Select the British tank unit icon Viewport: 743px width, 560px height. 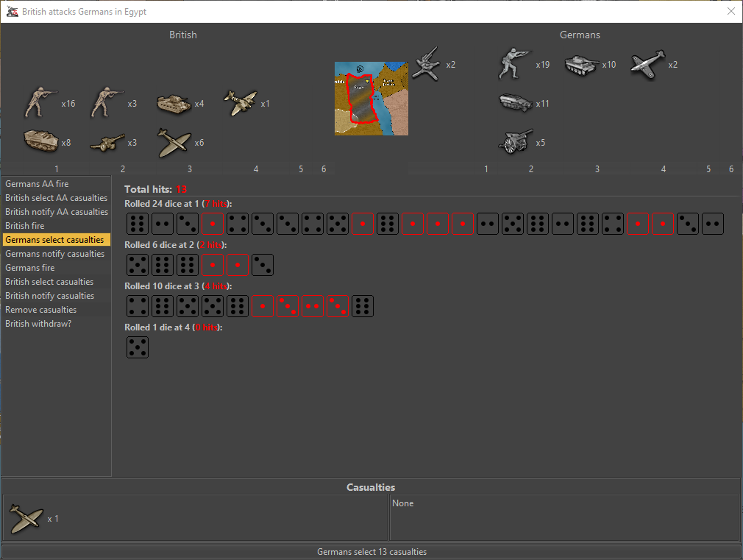(x=174, y=104)
